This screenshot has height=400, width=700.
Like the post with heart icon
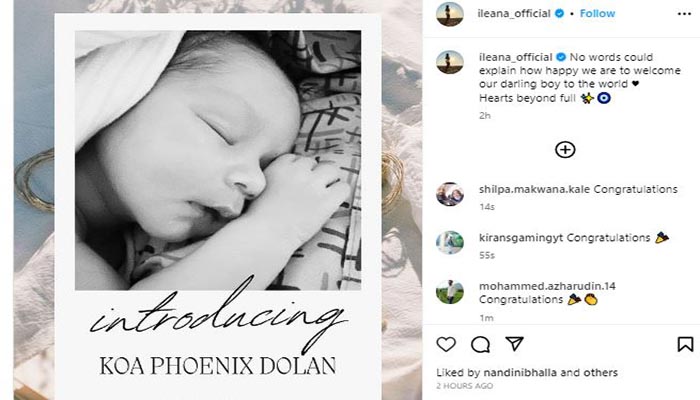click(x=446, y=344)
